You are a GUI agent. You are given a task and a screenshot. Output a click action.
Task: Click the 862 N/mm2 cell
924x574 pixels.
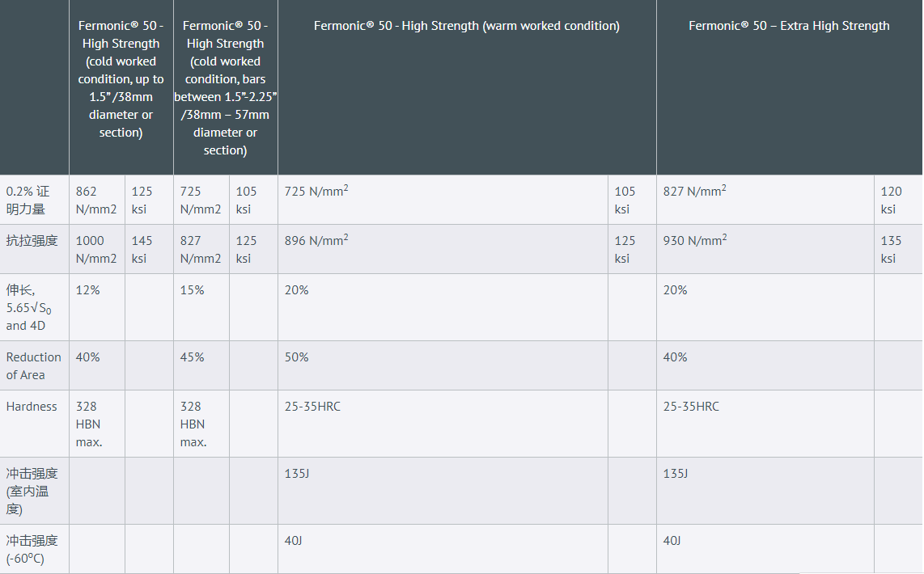[96, 200]
